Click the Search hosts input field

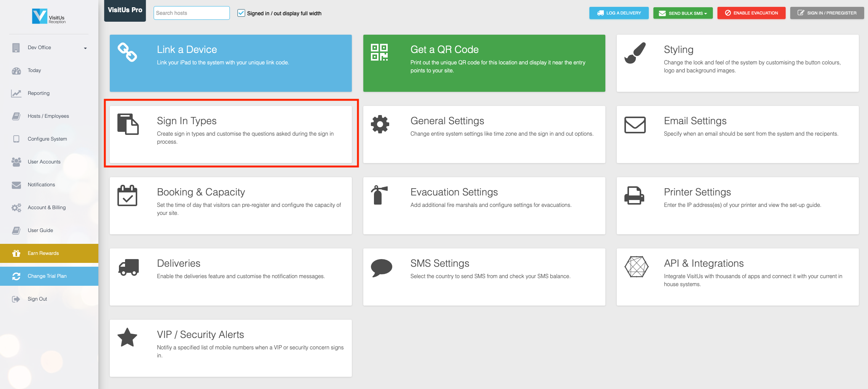tap(191, 13)
